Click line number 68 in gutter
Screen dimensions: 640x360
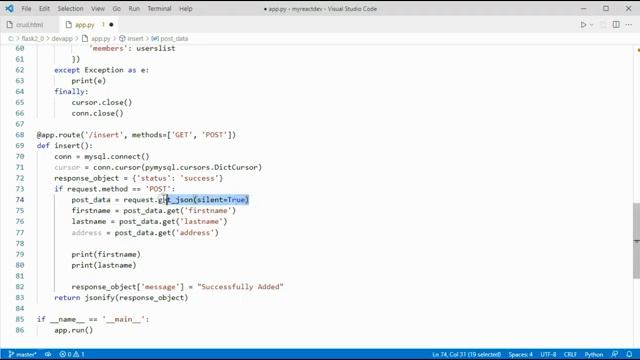(20, 135)
